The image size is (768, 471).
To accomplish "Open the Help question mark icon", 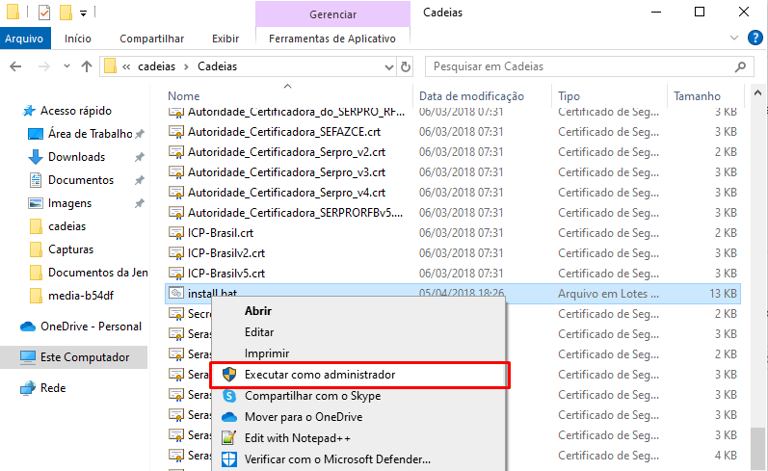I will click(x=755, y=38).
